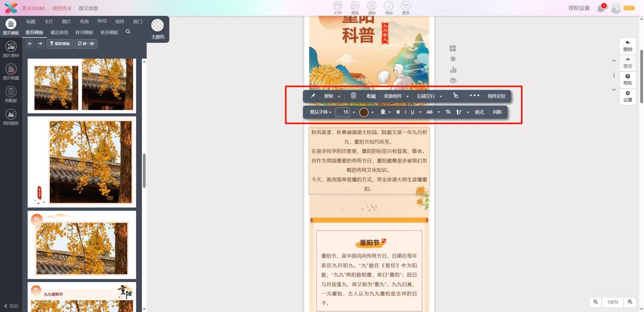Click the 设置 settings button

tap(628, 96)
